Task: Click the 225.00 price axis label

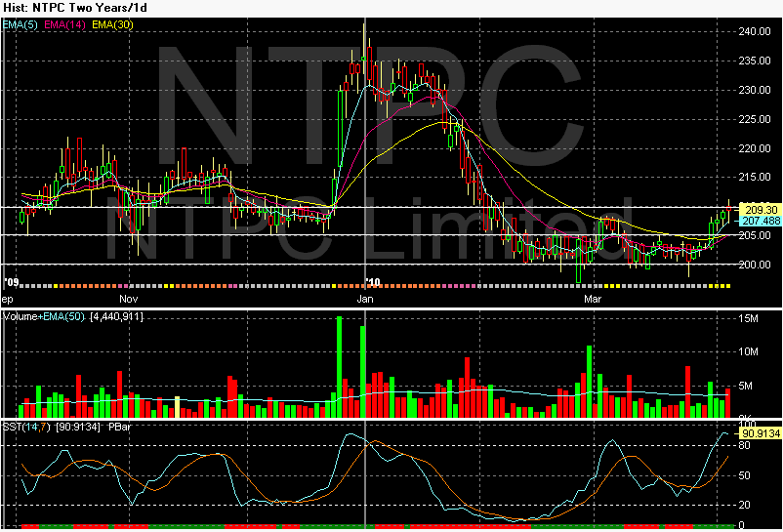Action: click(755, 119)
